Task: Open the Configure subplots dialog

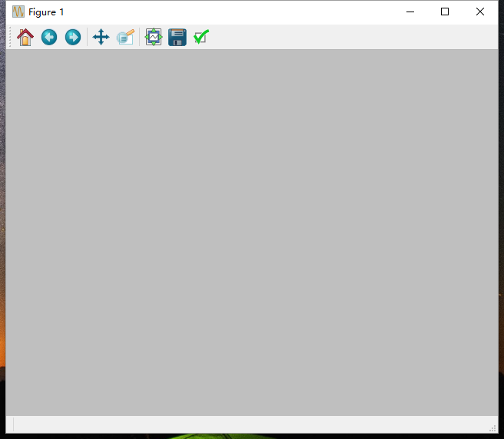Action: [154, 38]
